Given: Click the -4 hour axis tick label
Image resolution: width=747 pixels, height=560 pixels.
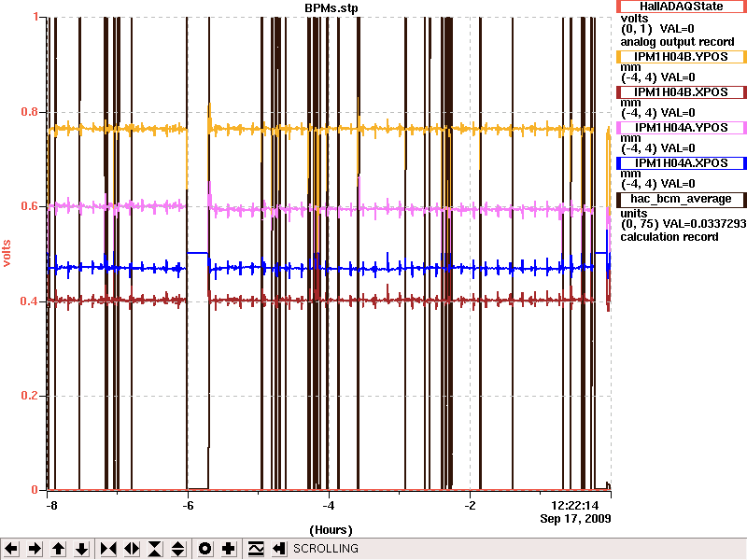Looking at the screenshot, I should point(330,506).
